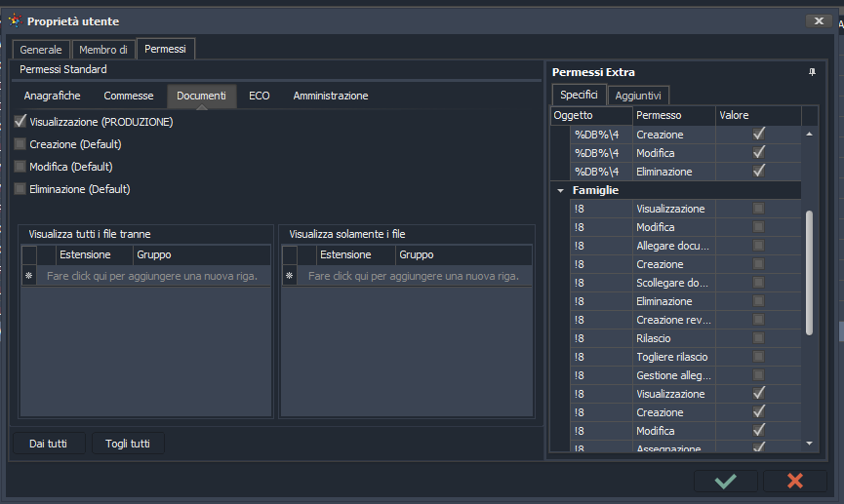Enable the Creazione (Default) checkbox
844x504 pixels.
pyautogui.click(x=20, y=144)
